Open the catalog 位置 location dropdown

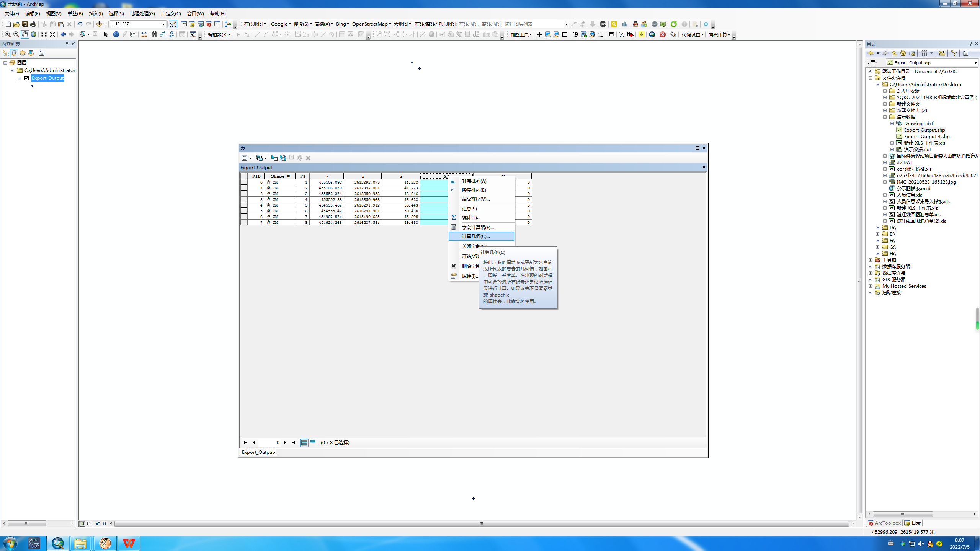point(975,63)
